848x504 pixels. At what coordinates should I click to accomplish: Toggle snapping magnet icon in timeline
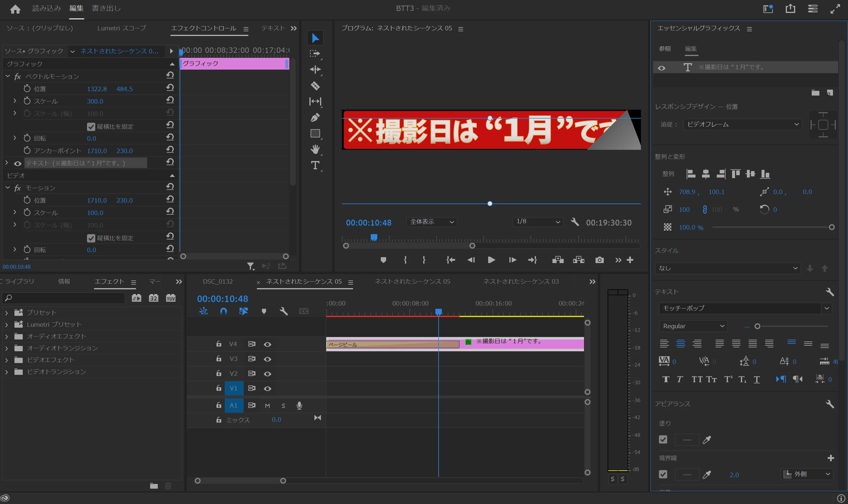coord(224,311)
